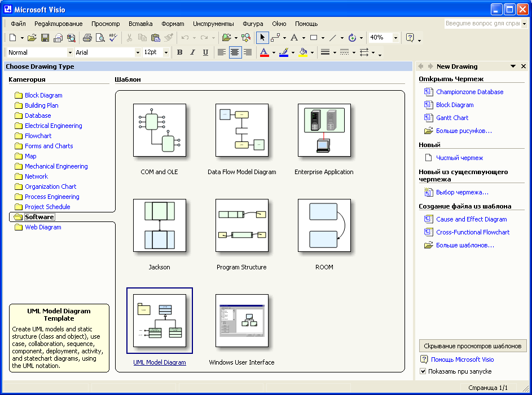This screenshot has height=395, width=532.
Task: Open the Файл menu
Action: point(18,24)
